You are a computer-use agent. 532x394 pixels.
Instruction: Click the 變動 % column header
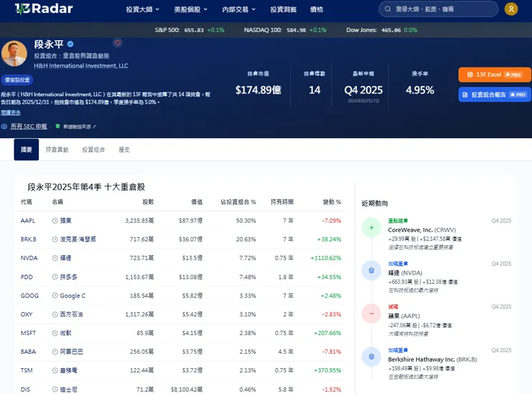pos(332,202)
